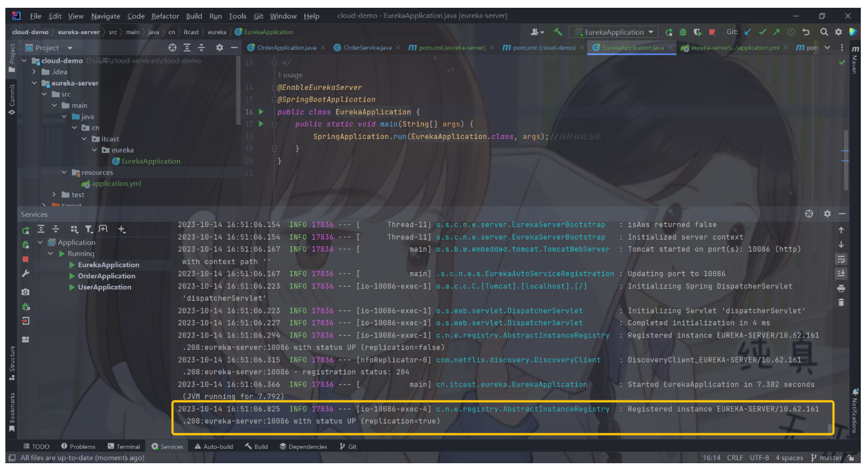Screen dimensions: 868x468
Task: Collapse eureka-server folder in tree
Action: [35, 83]
